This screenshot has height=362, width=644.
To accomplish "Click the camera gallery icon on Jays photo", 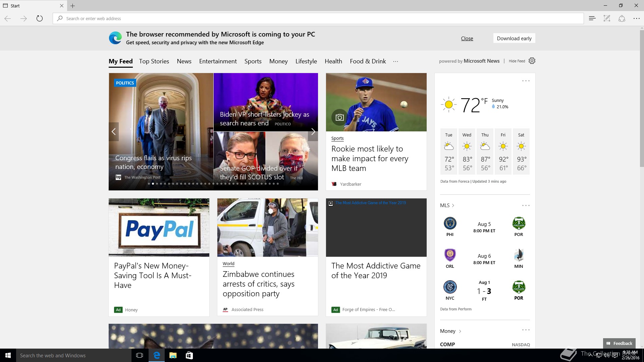I will coord(339,117).
